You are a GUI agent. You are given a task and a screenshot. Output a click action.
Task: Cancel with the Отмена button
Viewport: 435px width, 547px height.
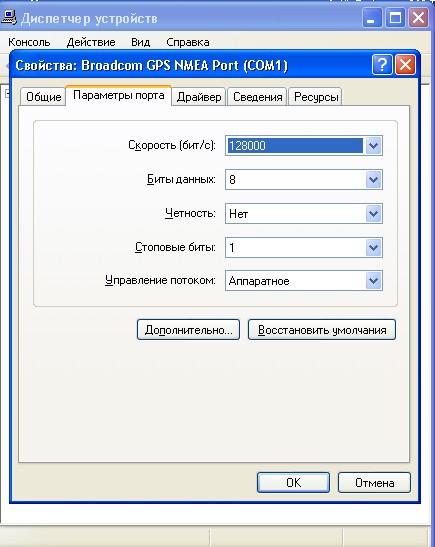point(374,483)
